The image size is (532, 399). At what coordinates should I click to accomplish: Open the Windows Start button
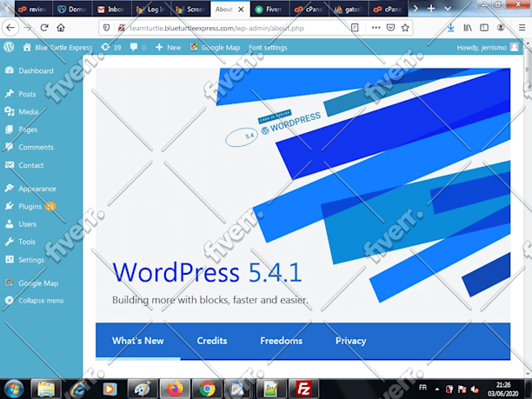(x=14, y=389)
